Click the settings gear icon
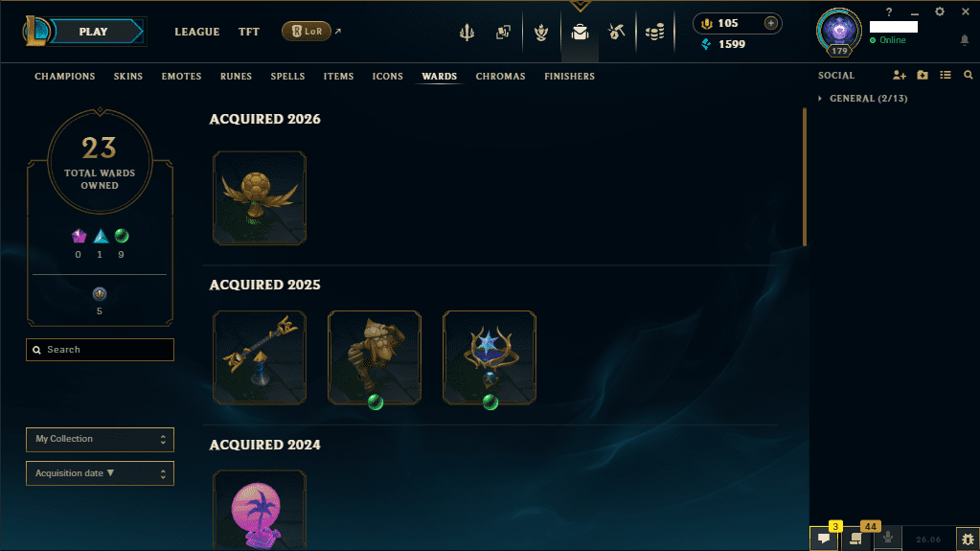This screenshot has width=980, height=551. tap(940, 11)
